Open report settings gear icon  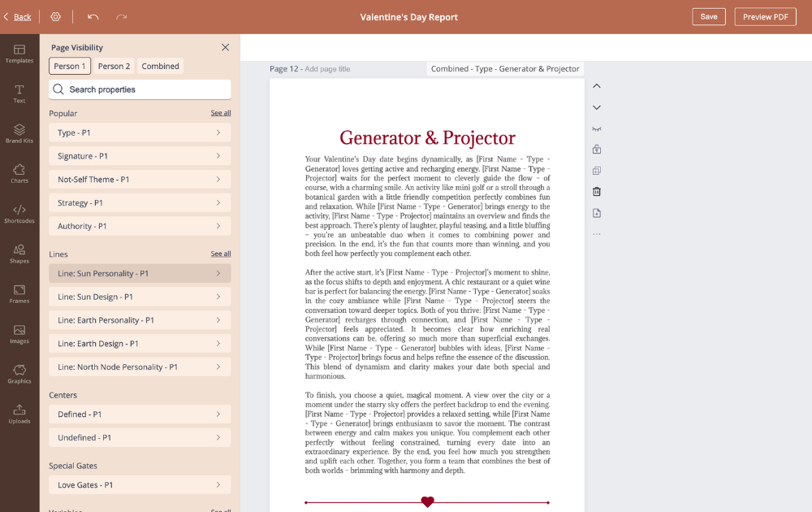click(x=55, y=16)
